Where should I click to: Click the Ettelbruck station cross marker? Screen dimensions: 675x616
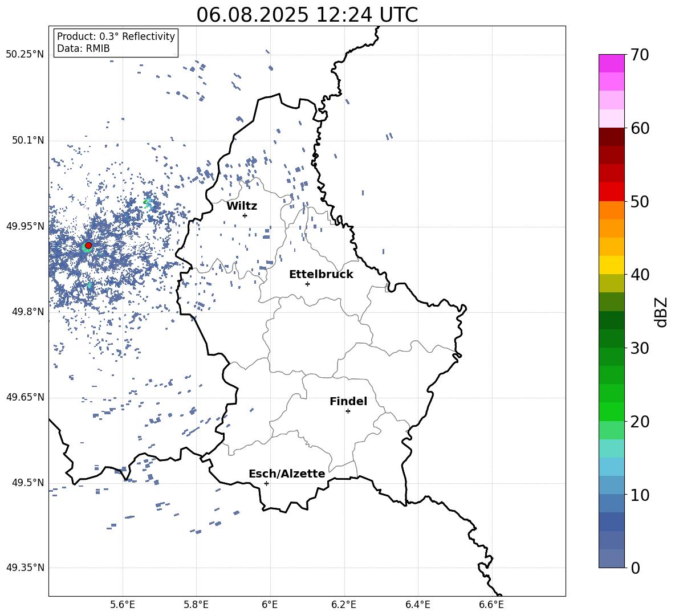[x=307, y=284]
